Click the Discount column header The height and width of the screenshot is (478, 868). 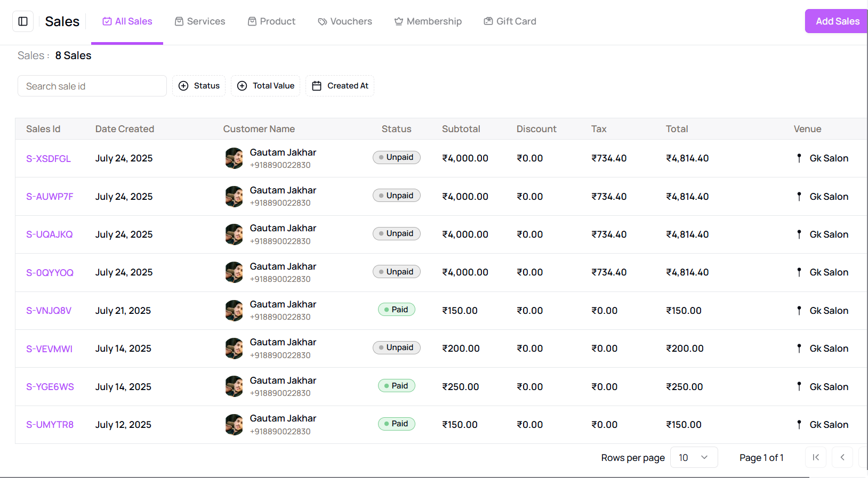(536, 129)
